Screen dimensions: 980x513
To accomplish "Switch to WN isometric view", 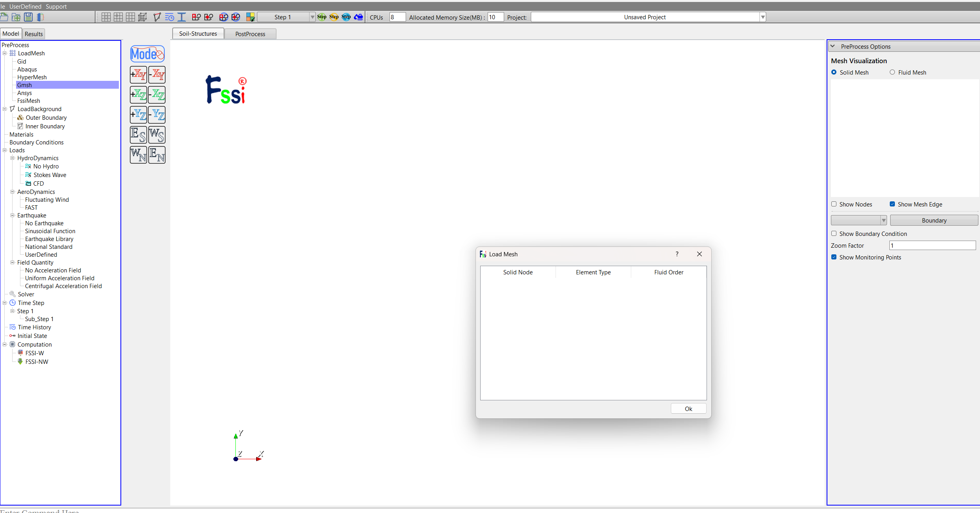I will [138, 155].
